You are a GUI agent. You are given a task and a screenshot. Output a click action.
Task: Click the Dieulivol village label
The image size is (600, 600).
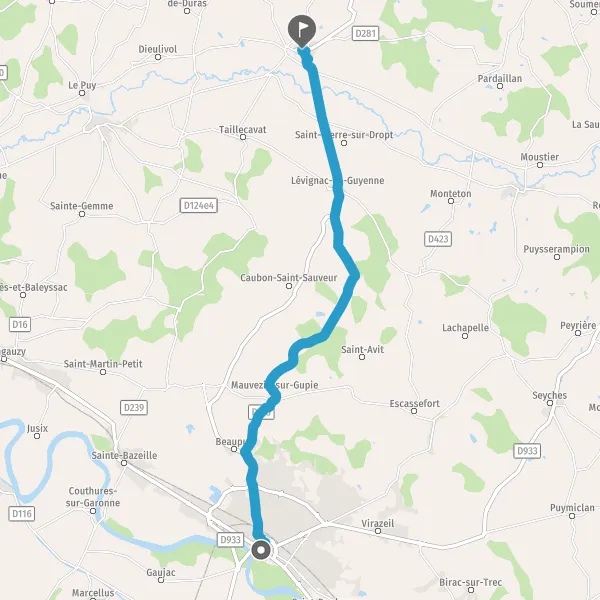pyautogui.click(x=158, y=49)
